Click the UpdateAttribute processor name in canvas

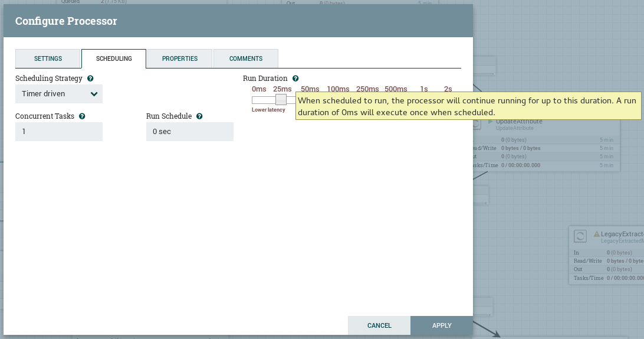519,121
